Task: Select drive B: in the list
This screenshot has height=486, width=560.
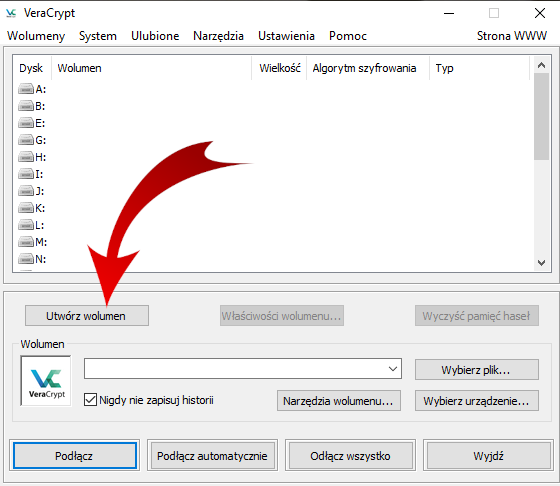Action: pos(32,106)
